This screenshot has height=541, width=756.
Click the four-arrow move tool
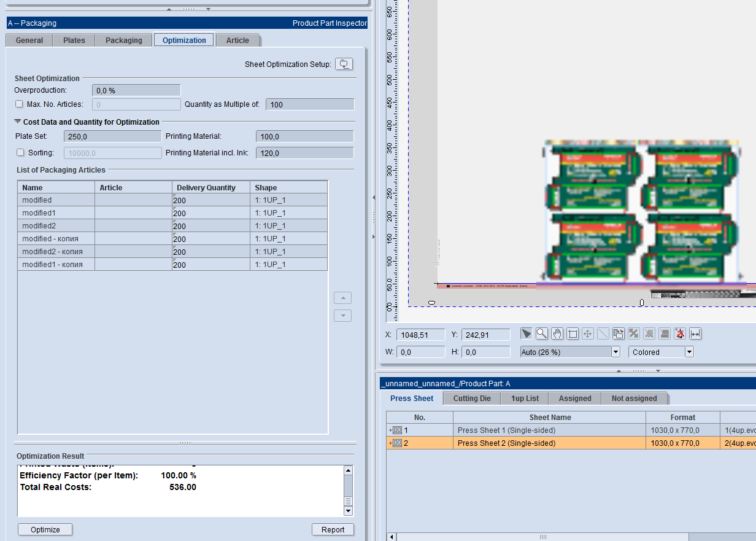[x=588, y=333]
